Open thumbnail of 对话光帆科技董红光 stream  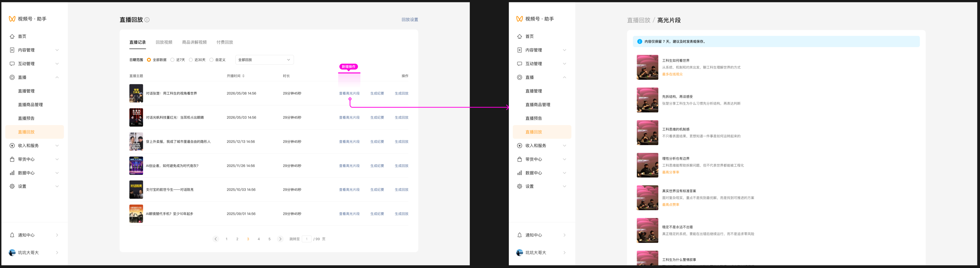coord(136,118)
